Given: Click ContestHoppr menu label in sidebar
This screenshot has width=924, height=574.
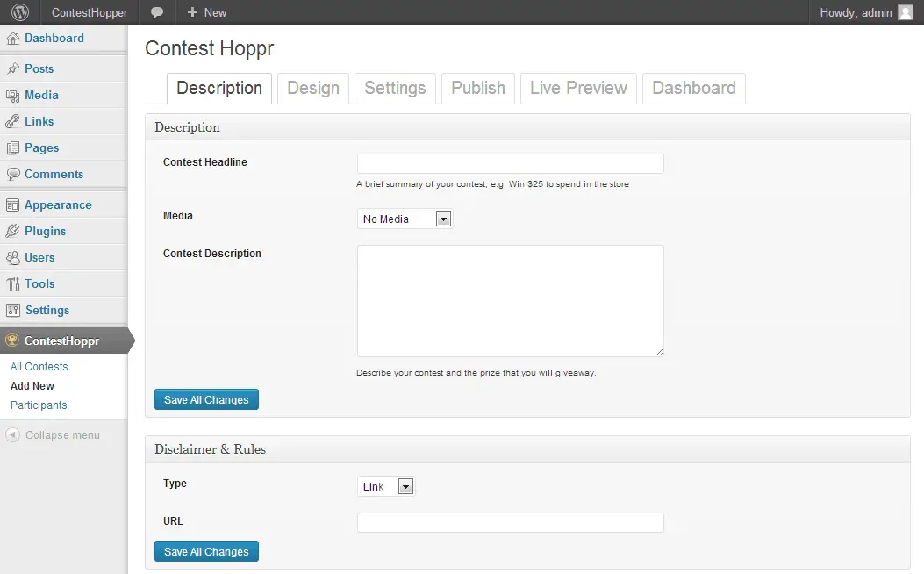Looking at the screenshot, I should (62, 341).
